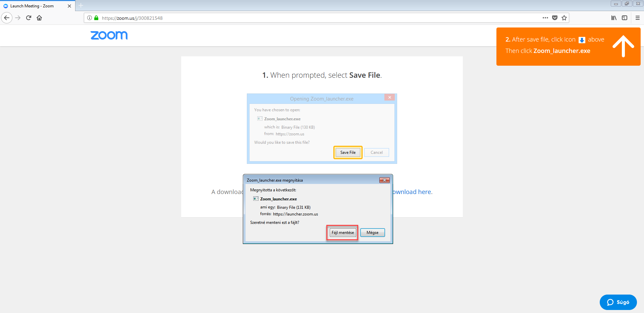
Task: Click 'Binary File (131 KB)' text in dialog
Action: (294, 207)
